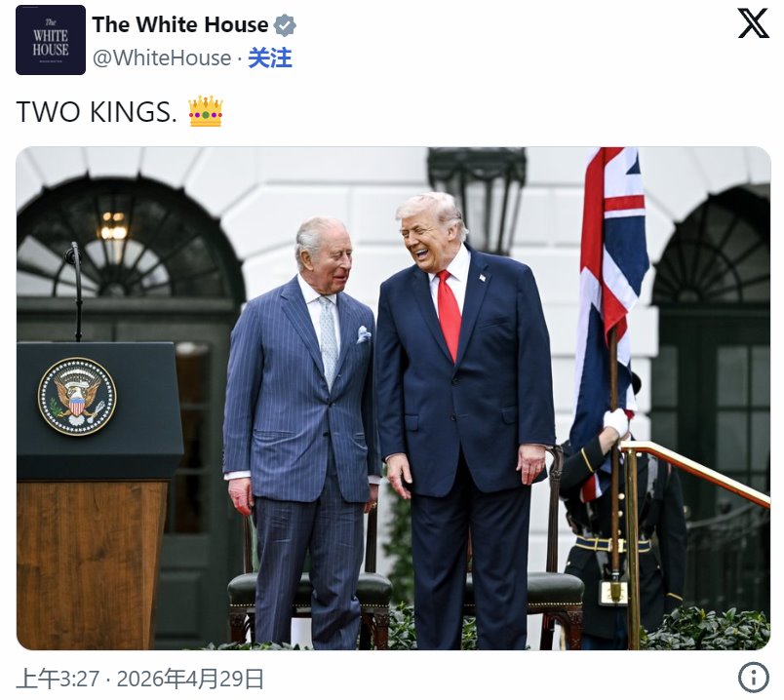Click the red tie in photo

tap(449, 315)
